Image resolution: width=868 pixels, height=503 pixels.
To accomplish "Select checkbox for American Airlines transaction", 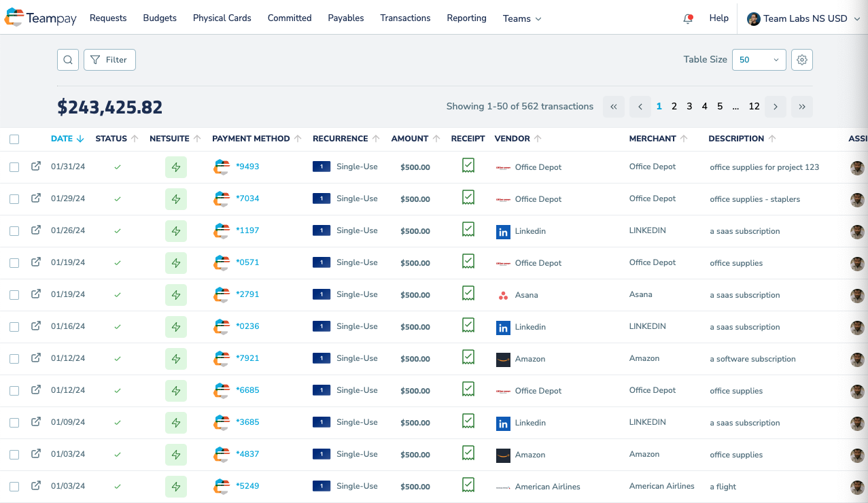I will pos(14,487).
